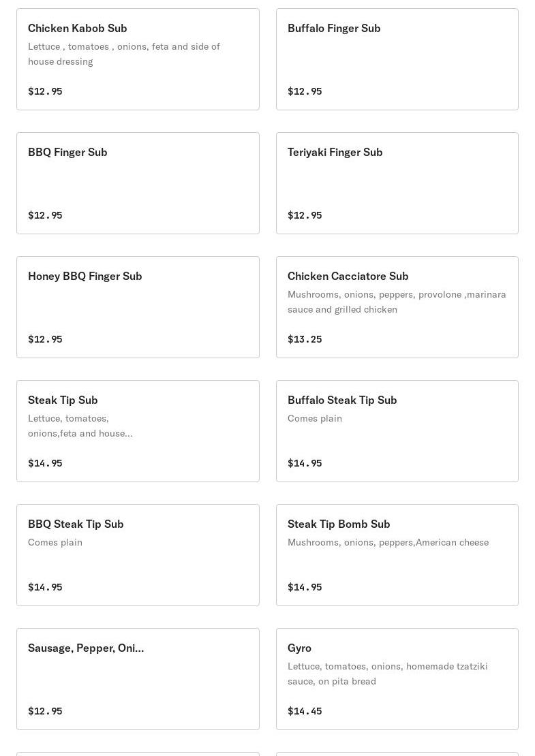
Task: Click the Chicken Cacciatore Sub description
Action: coord(397,302)
